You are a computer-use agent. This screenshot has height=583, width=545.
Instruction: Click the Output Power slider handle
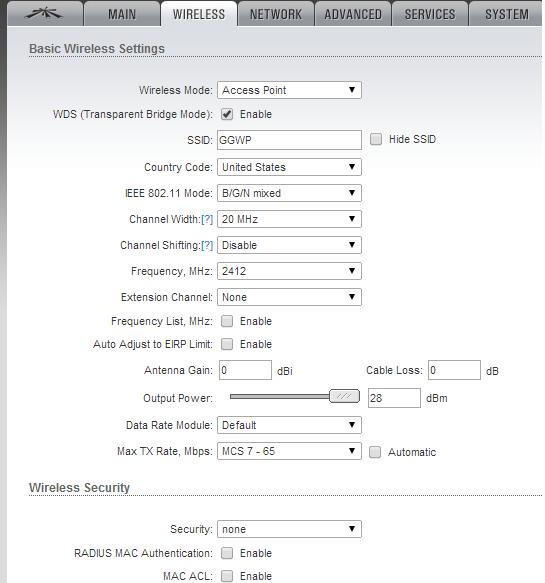pos(344,396)
